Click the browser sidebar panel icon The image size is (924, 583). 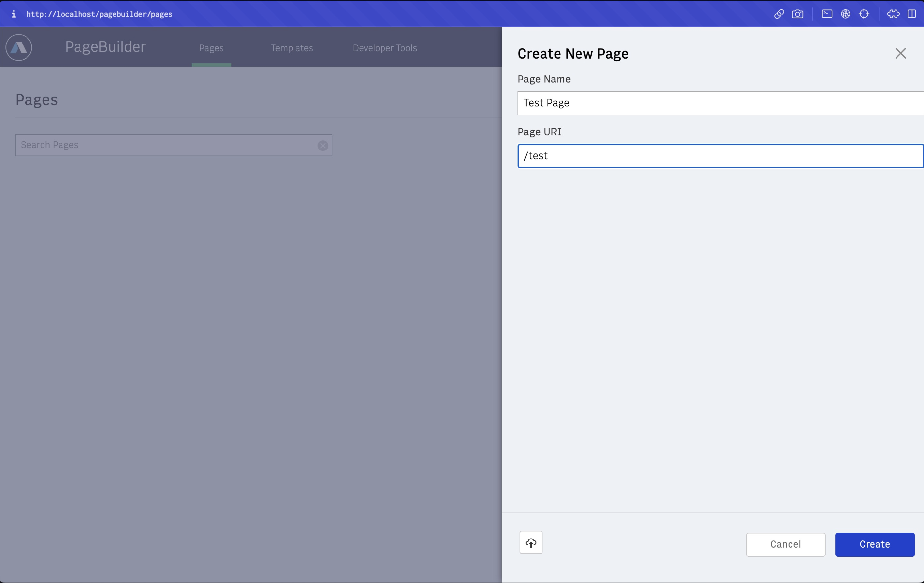[911, 13]
